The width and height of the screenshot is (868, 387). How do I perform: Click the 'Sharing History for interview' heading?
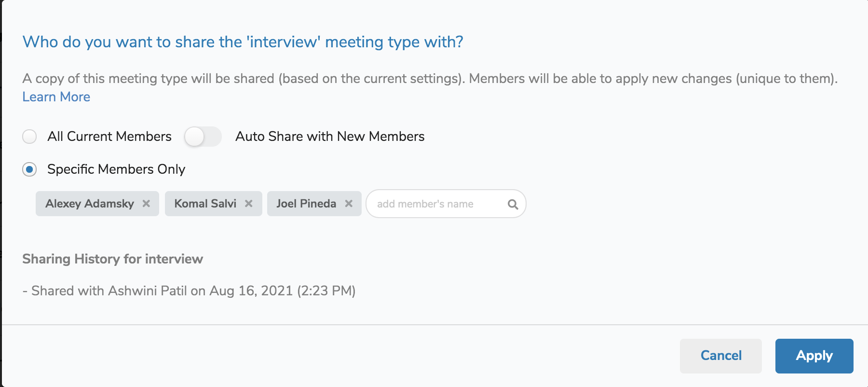pos(112,259)
